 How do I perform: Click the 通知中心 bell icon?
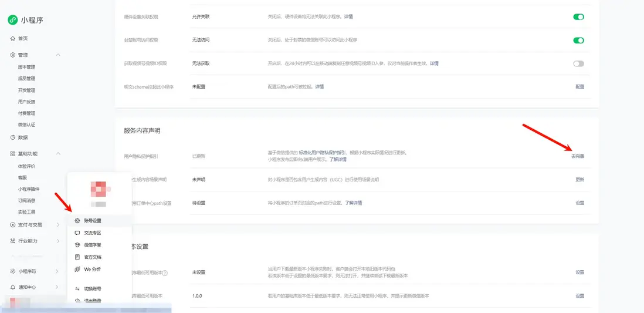click(13, 287)
